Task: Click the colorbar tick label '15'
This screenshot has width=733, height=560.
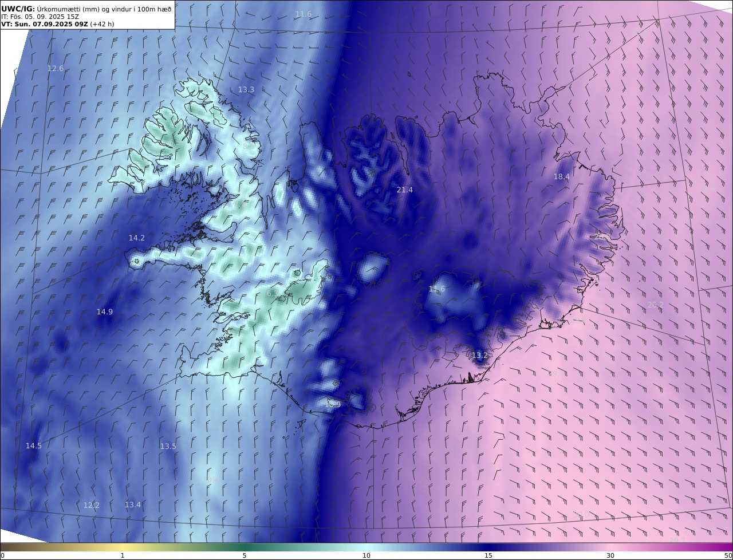Action: point(488,555)
